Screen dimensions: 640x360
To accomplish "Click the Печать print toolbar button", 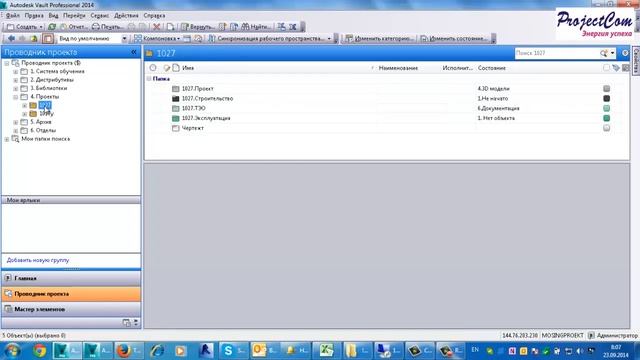I will (107, 27).
